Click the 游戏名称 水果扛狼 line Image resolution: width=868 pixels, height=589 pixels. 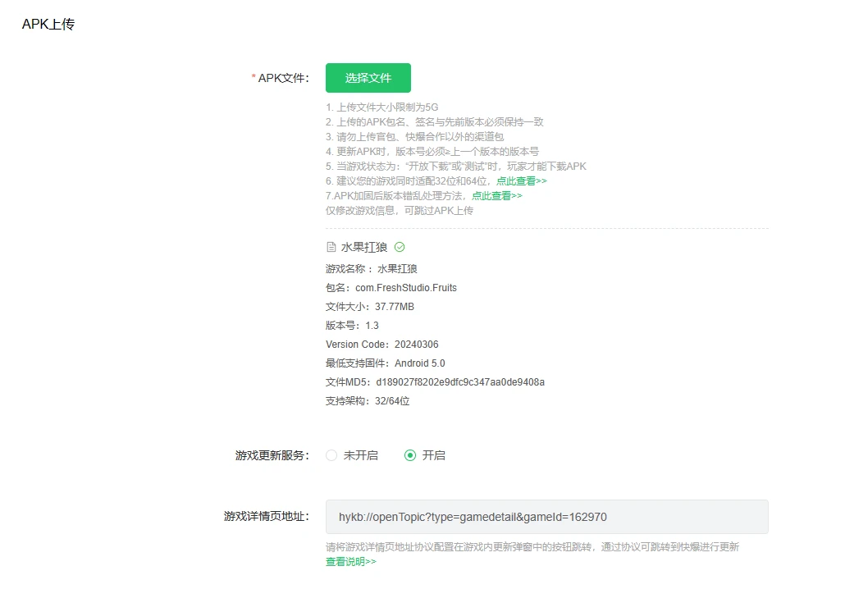(x=372, y=269)
